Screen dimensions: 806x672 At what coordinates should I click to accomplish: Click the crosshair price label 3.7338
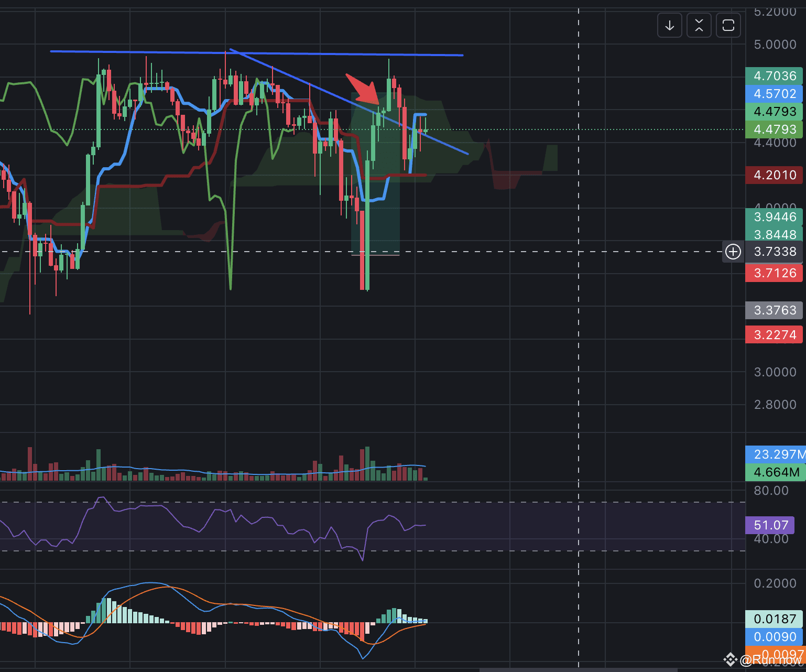pyautogui.click(x=775, y=252)
